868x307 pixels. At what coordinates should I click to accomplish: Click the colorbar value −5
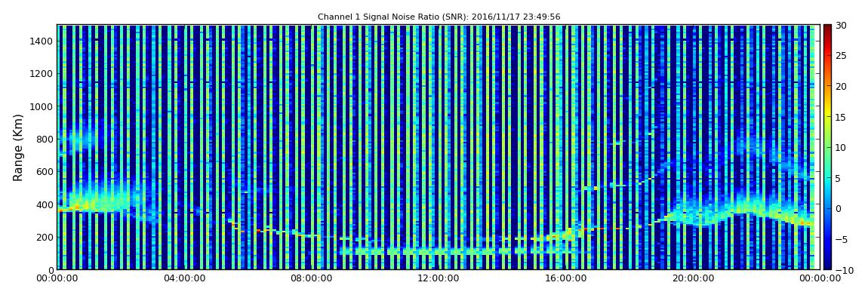point(842,240)
